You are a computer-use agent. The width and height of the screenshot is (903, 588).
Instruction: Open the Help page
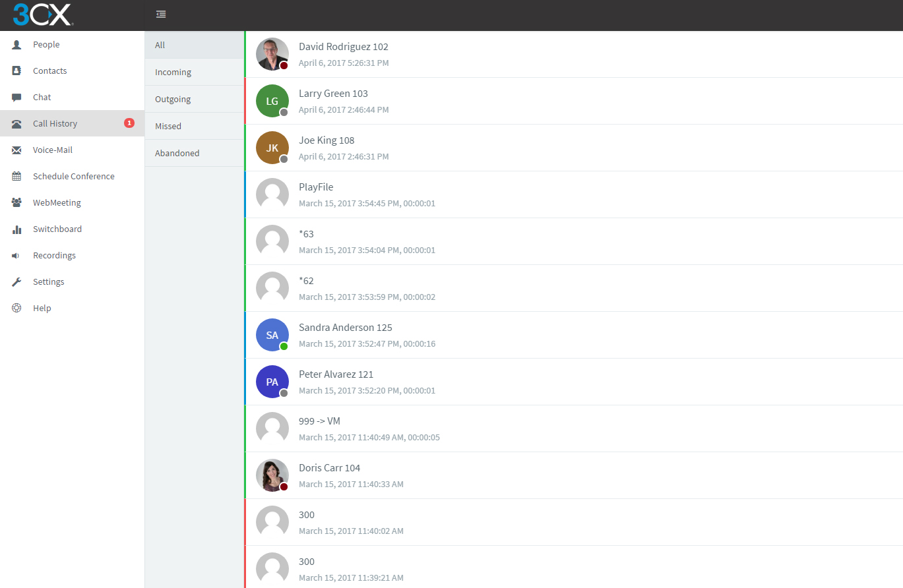tap(72, 308)
